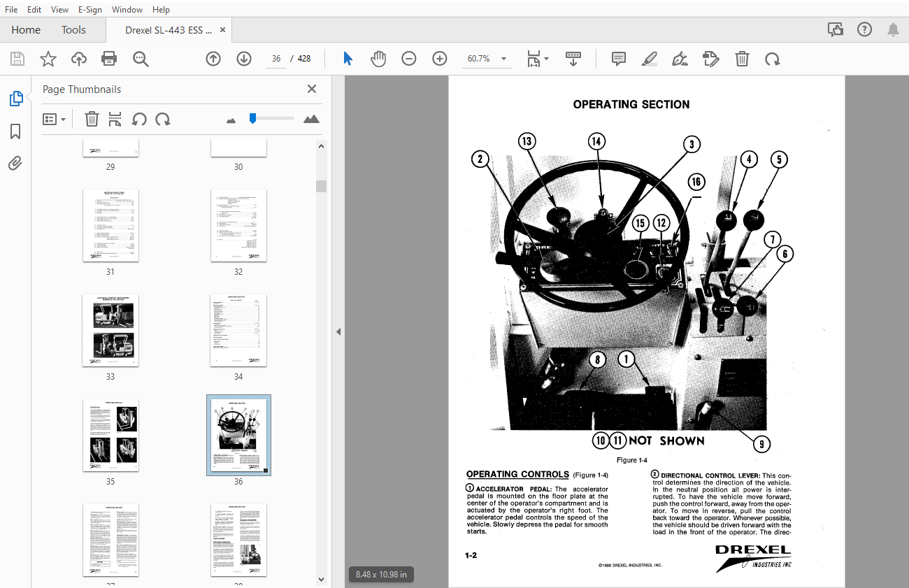Image resolution: width=909 pixels, height=588 pixels.
Task: Open the Page Thumbnails sidebar icon
Action: (16, 99)
